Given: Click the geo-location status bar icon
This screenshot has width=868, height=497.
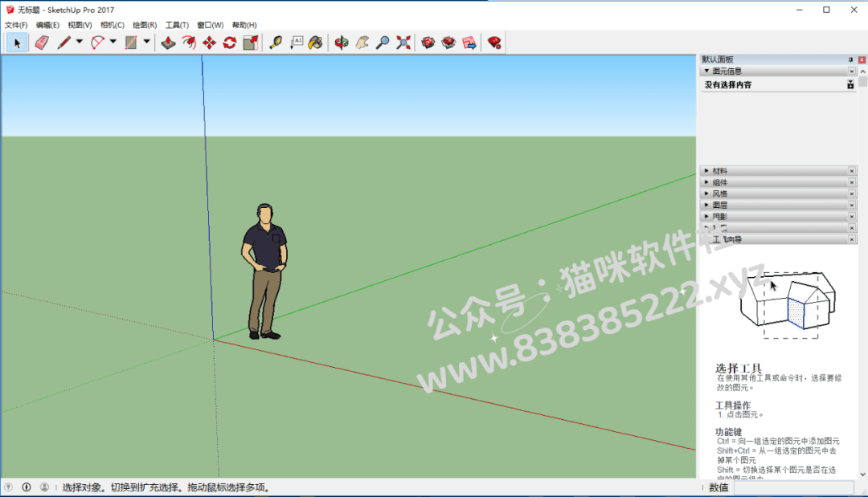Looking at the screenshot, I should point(8,487).
